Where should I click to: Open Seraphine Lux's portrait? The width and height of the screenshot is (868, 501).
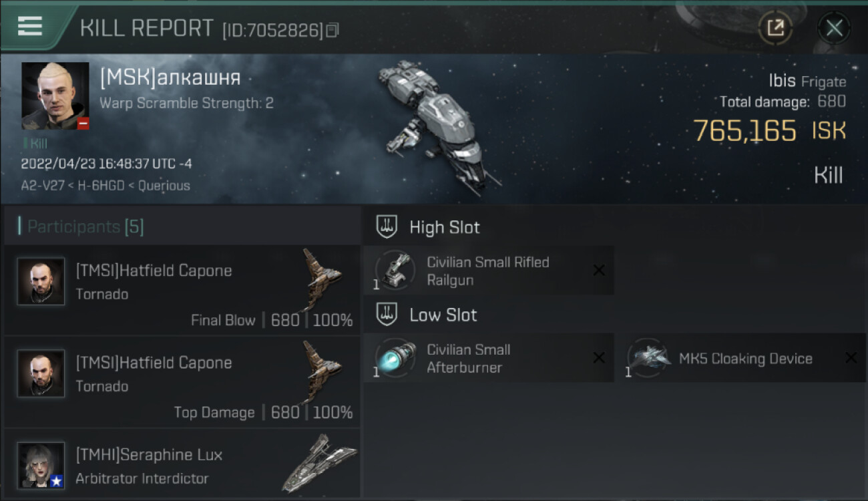coord(41,465)
